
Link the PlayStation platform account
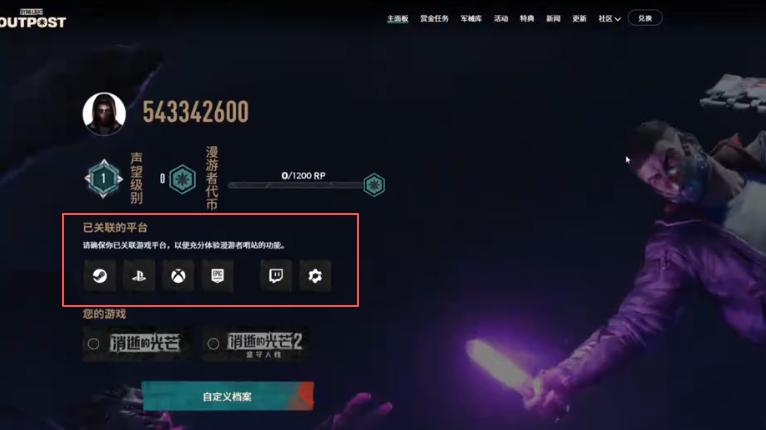click(139, 276)
